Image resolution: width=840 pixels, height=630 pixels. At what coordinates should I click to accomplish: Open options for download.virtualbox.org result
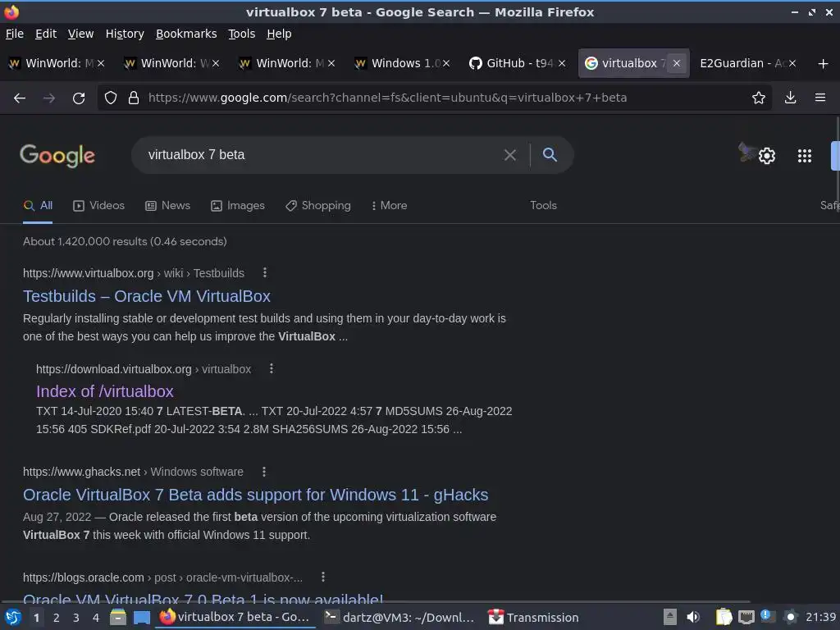click(x=272, y=368)
